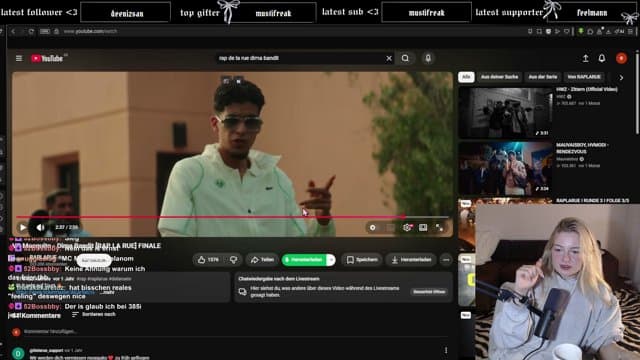640x360 pixels.
Task: Open the YouTube hamburger guide menu
Action: click(x=19, y=58)
